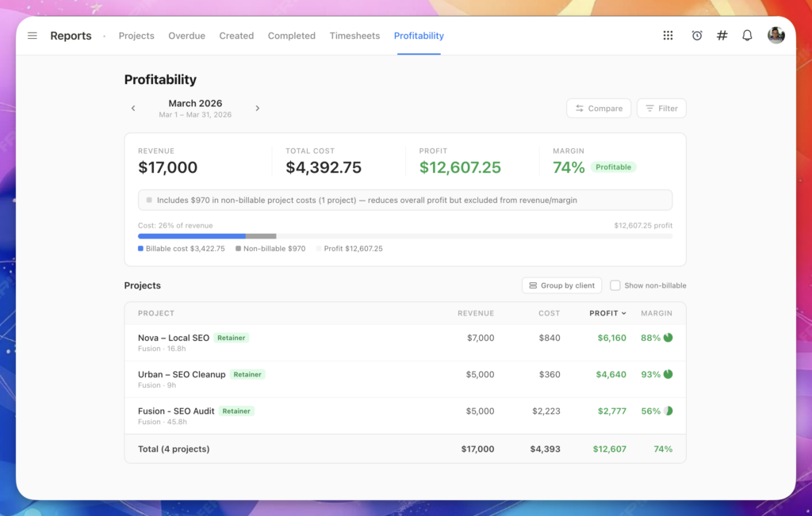The width and height of the screenshot is (812, 516).
Task: Enable the Show non-billable checkbox
Action: click(615, 285)
